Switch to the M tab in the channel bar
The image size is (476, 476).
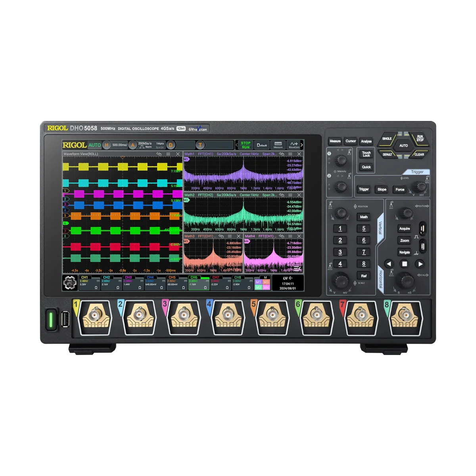[265, 277]
